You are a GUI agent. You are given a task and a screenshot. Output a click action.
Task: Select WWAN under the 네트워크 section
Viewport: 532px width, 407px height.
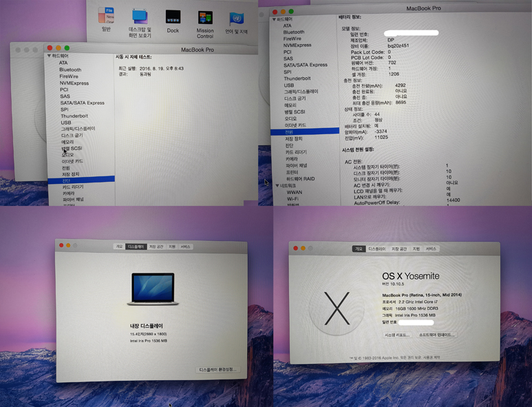294,192
